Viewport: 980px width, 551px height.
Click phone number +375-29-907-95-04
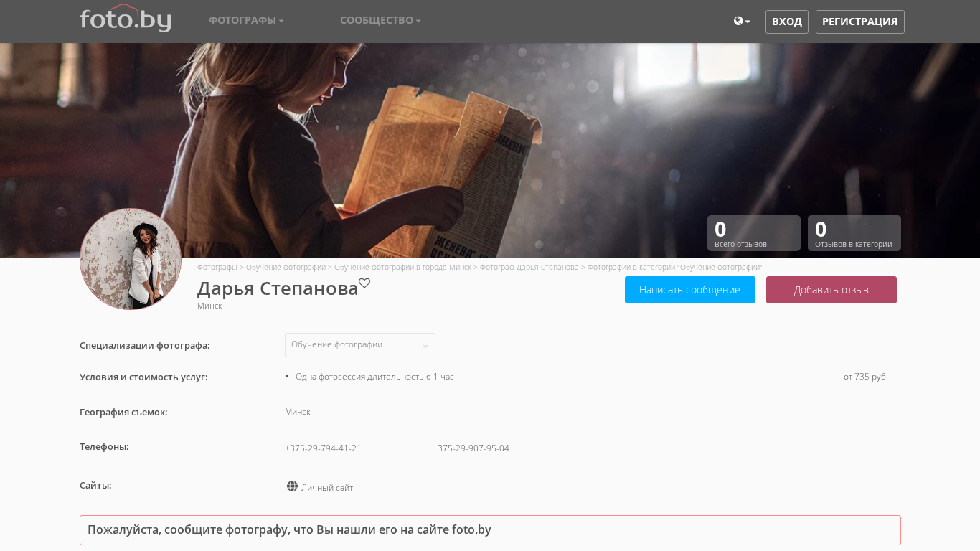[x=471, y=448]
